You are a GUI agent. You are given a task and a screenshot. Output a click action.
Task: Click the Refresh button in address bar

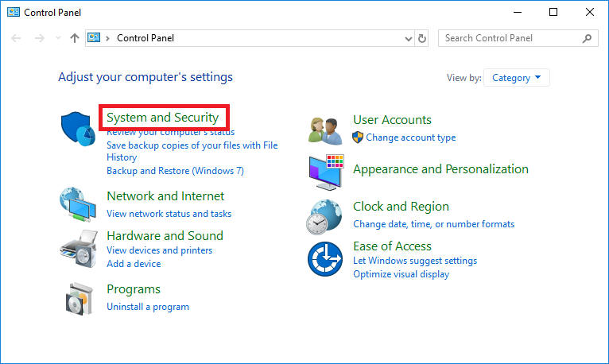[422, 38]
